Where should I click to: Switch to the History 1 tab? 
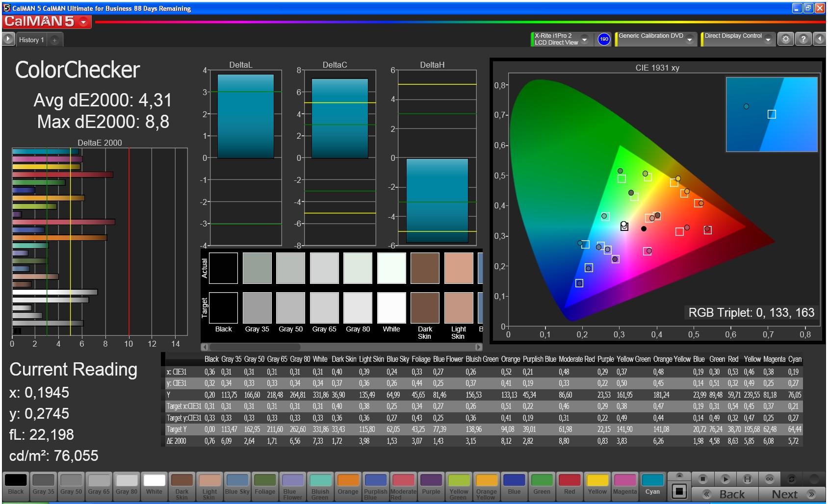coord(31,40)
